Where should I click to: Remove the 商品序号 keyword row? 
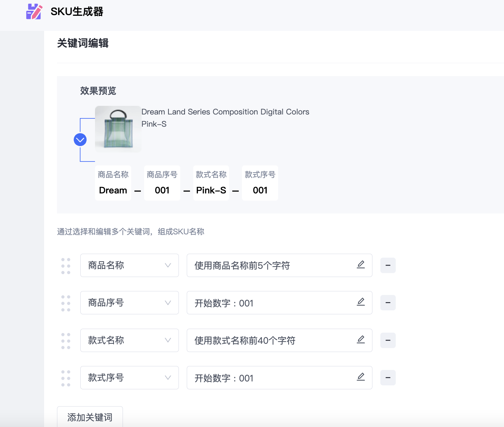(x=388, y=302)
